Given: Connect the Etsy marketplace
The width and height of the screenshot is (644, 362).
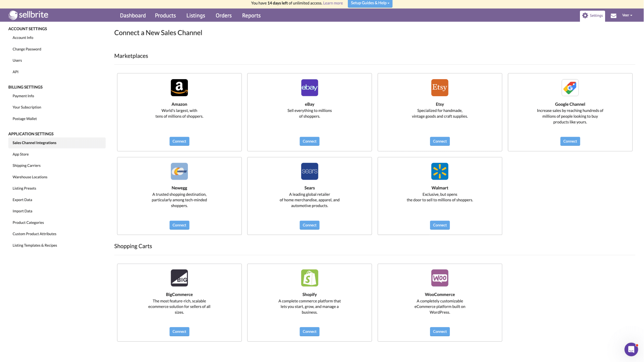Looking at the screenshot, I should (440, 141).
